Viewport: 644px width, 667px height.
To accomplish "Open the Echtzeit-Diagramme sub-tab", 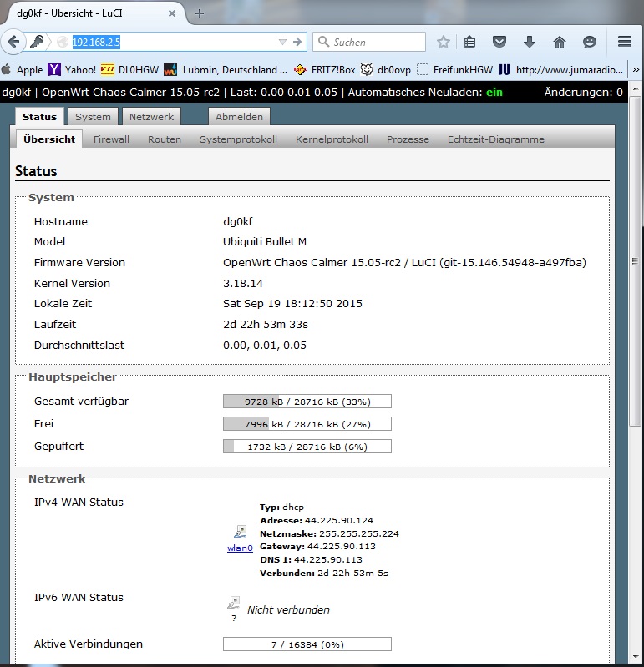I will point(496,139).
